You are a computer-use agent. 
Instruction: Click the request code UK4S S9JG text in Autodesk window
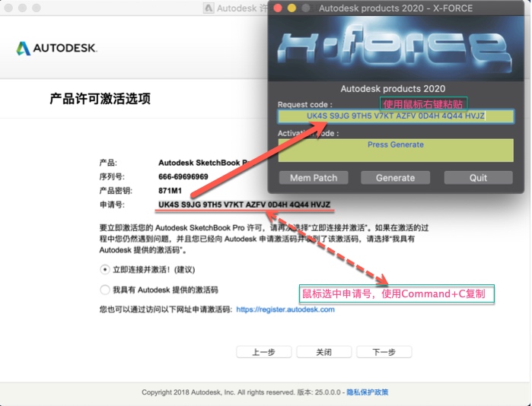(x=244, y=205)
